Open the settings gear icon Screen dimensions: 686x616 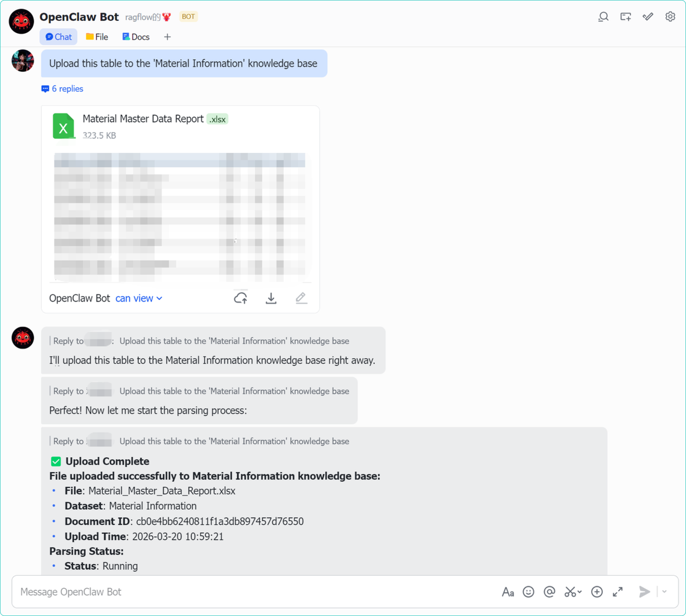670,17
